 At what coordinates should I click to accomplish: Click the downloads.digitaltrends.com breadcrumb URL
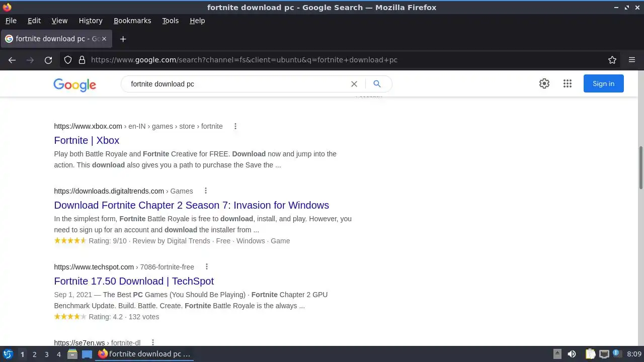click(123, 191)
